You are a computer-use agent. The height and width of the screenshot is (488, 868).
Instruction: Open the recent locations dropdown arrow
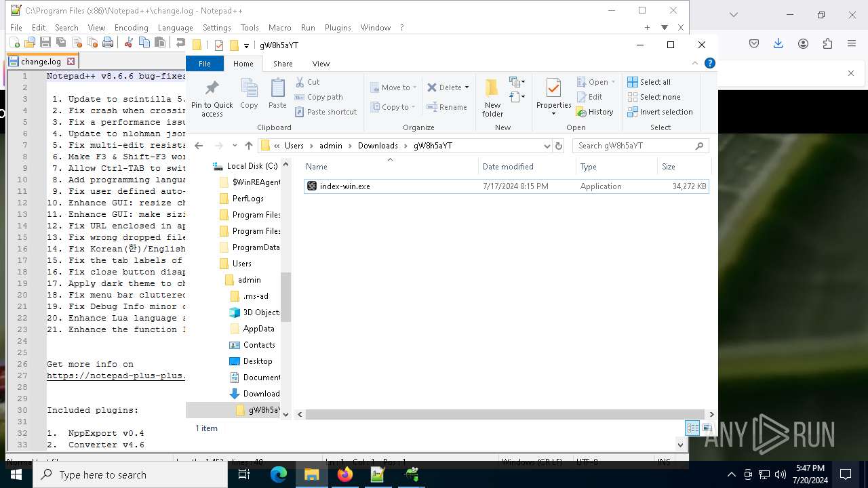tap(235, 146)
